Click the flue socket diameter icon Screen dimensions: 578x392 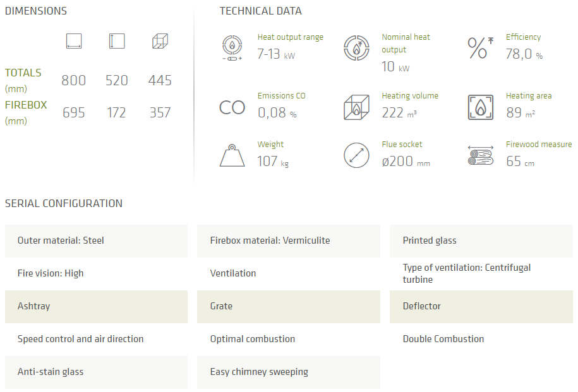356,155
